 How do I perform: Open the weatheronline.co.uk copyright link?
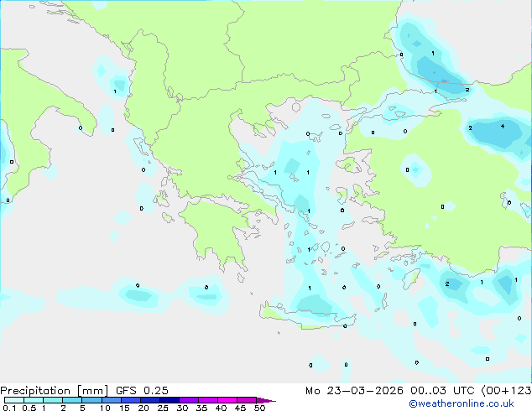pyautogui.click(x=462, y=403)
